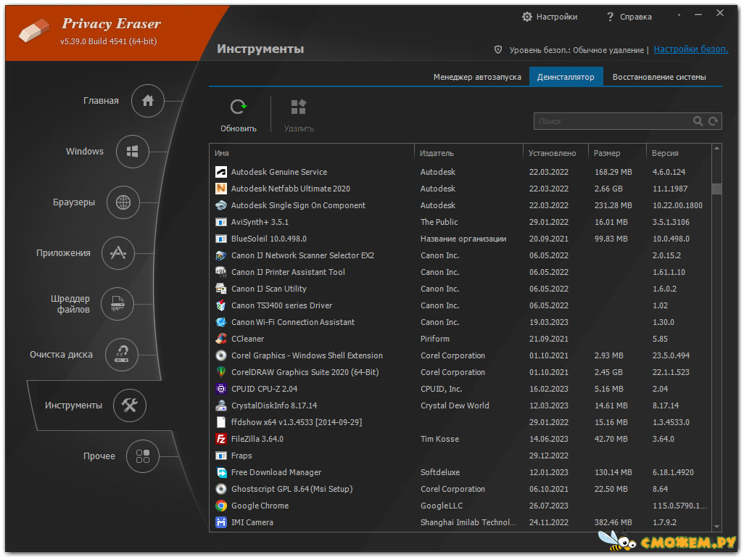Click the Canon Wi-Fi Connection Assistant icon
This screenshot has height=560, width=744.
(x=221, y=322)
